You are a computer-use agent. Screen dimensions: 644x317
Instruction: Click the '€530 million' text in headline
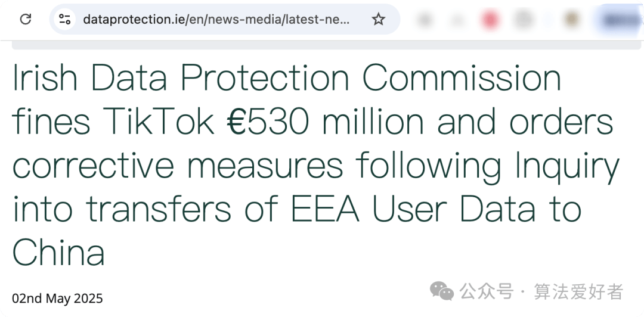(325, 122)
